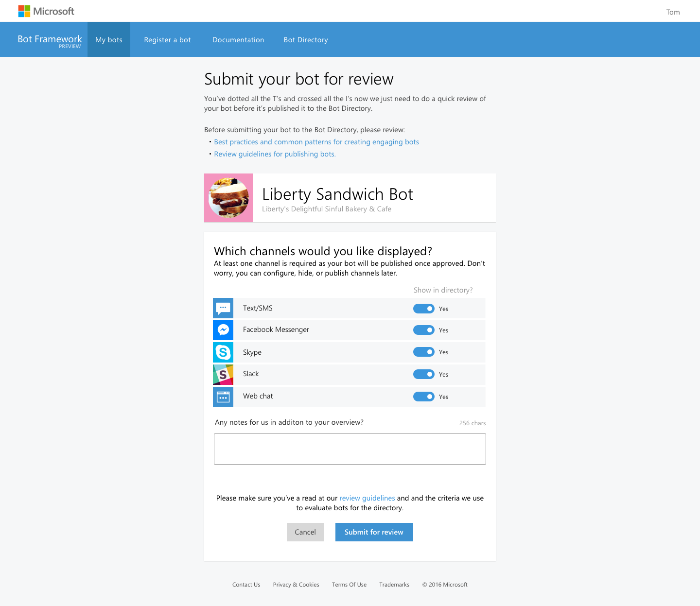Open Trademarks footer link
This screenshot has height=606, width=700.
394,585
